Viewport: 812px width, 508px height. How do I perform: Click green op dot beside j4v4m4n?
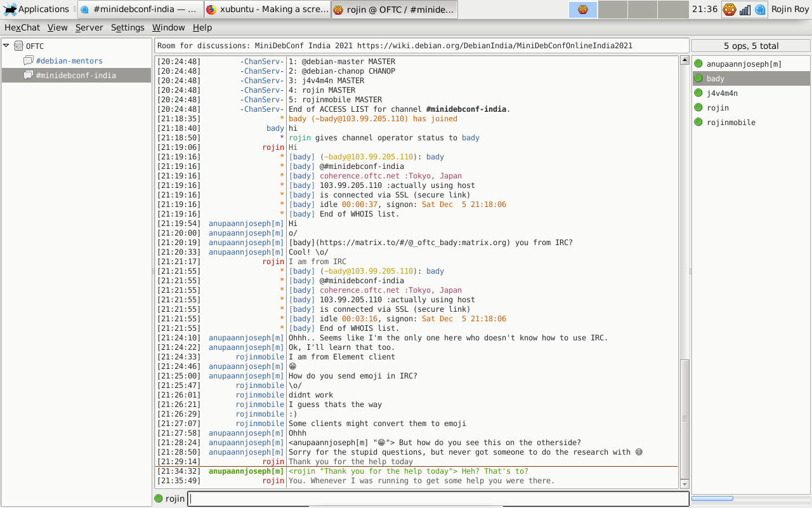[x=698, y=93]
